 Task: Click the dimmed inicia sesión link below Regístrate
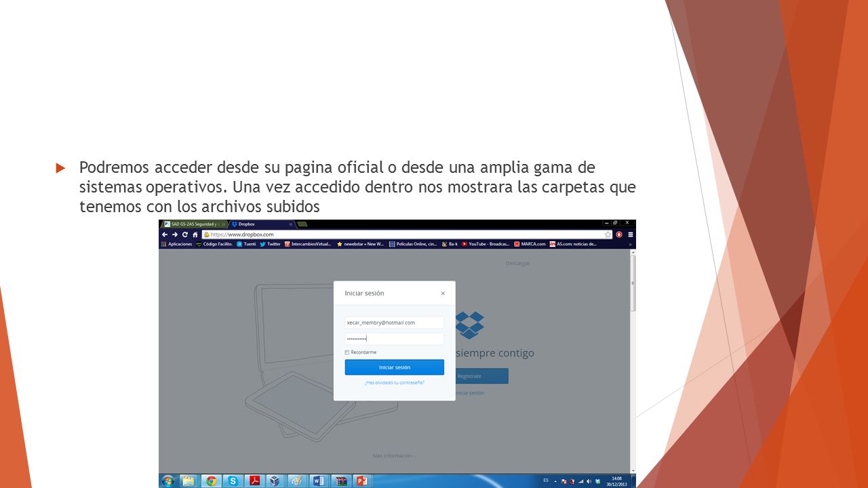click(x=470, y=393)
